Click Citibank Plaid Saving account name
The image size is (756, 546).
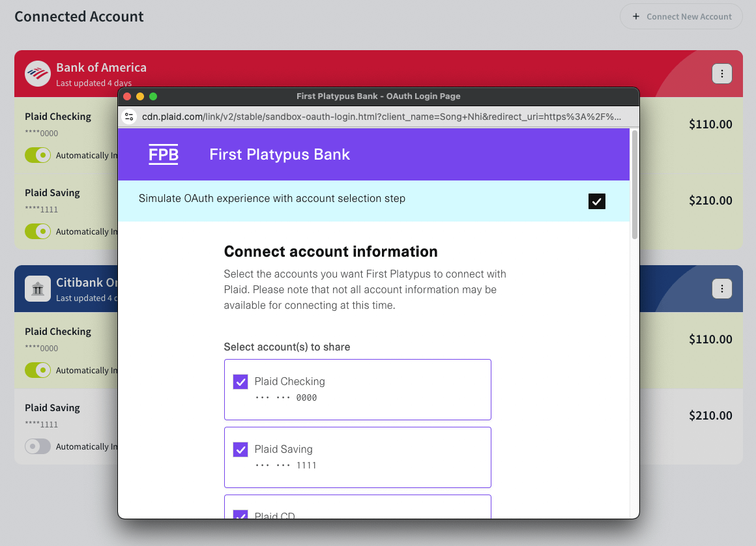coord(53,408)
